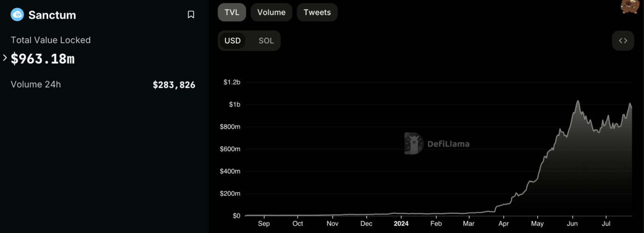
Task: Click the $283,826 volume value
Action: 174,85
